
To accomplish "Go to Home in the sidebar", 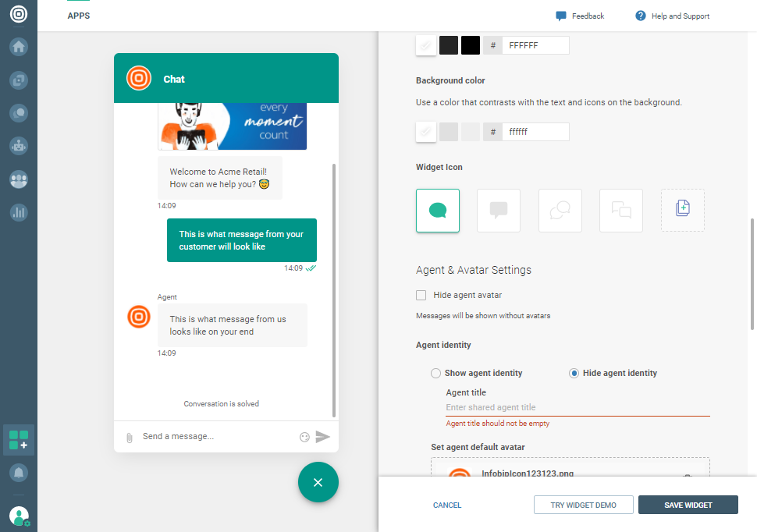I will coord(19,47).
